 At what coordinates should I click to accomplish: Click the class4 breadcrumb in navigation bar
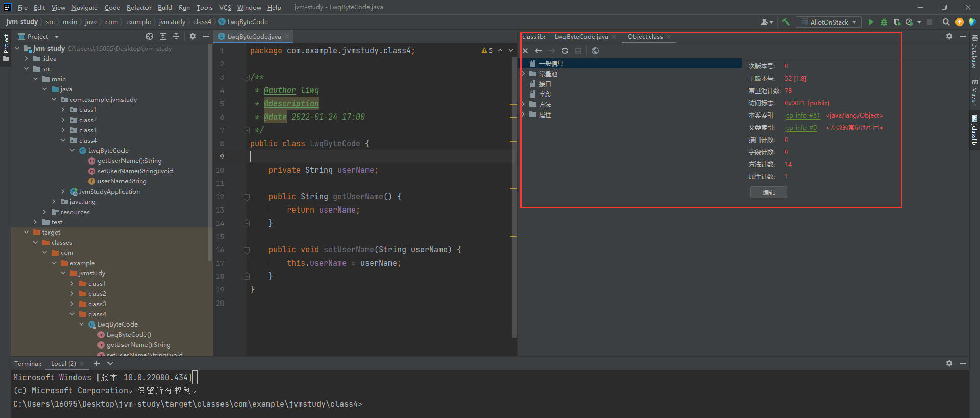[x=202, y=22]
